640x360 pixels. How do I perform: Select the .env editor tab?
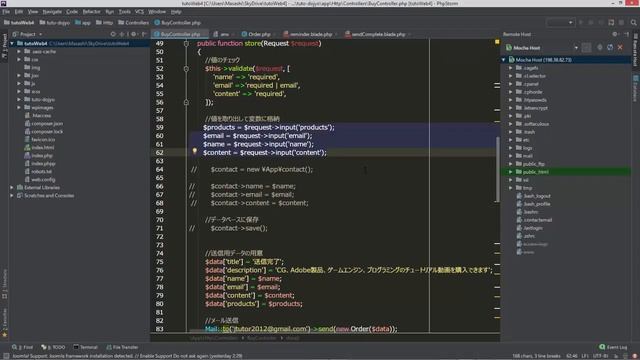coord(224,34)
